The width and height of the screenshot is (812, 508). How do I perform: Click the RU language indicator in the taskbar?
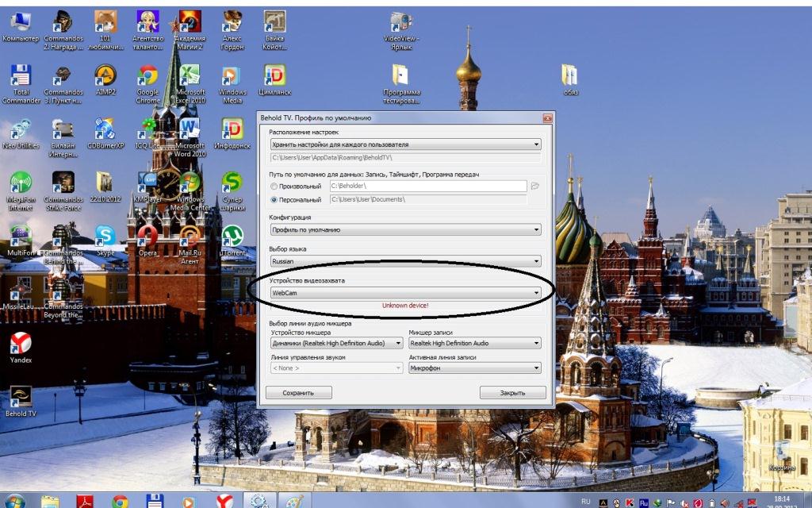(x=587, y=502)
